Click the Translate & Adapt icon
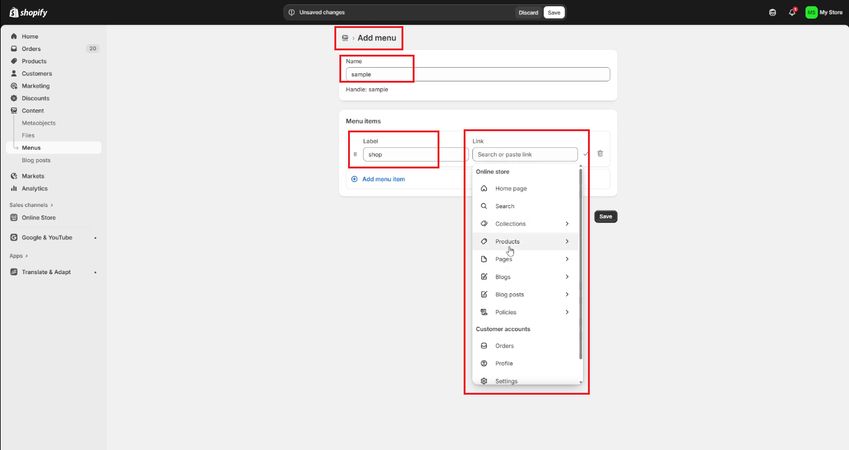The image size is (849, 450). coord(14,272)
